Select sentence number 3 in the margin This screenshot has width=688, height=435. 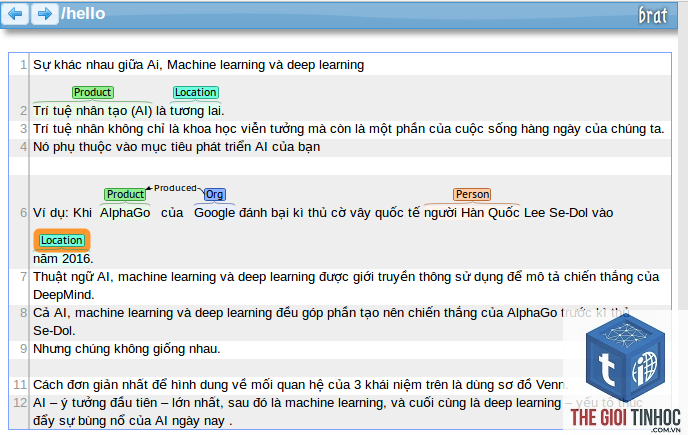point(23,129)
